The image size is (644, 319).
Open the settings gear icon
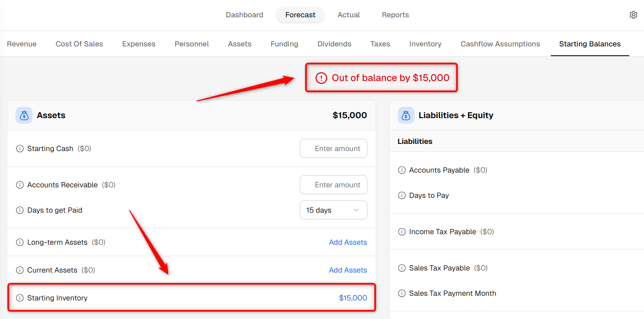tap(633, 15)
